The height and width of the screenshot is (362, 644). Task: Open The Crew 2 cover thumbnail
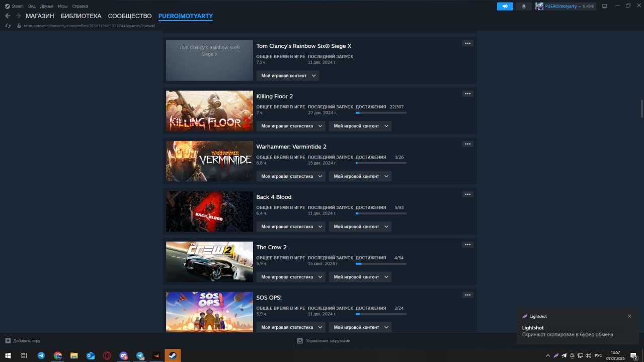(209, 262)
